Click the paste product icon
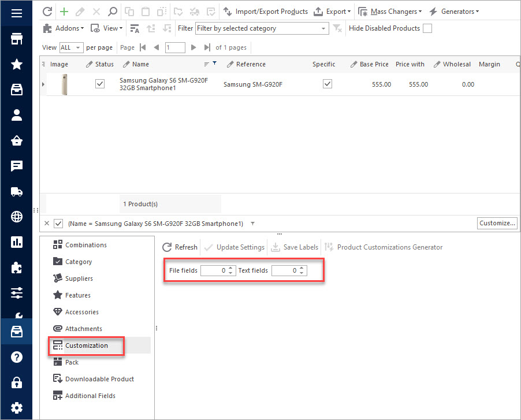 click(146, 12)
